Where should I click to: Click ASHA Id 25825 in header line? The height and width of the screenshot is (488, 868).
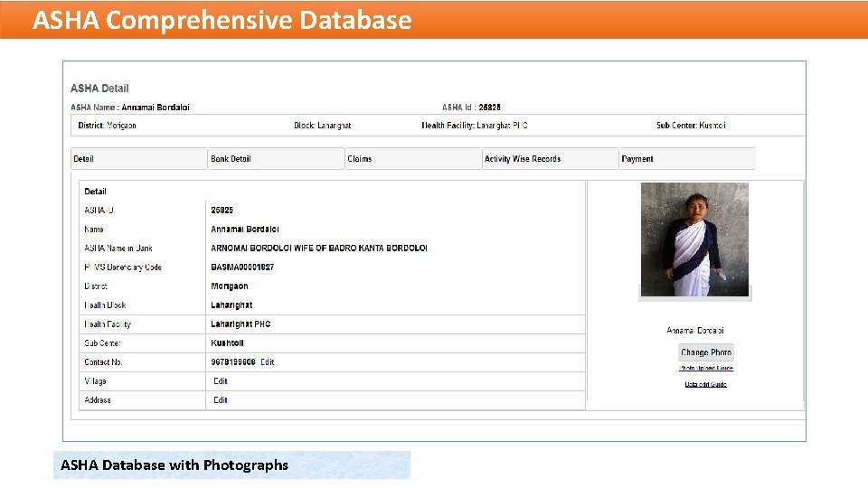471,107
